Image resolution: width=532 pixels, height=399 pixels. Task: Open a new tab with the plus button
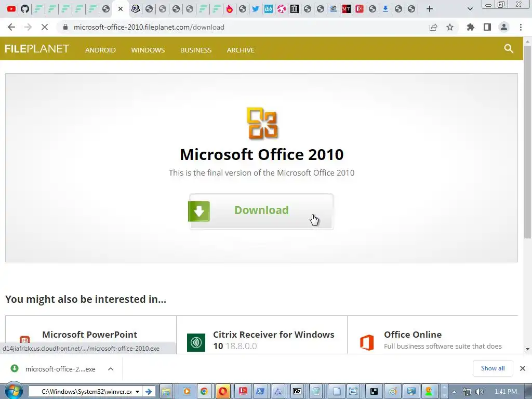tap(430, 9)
